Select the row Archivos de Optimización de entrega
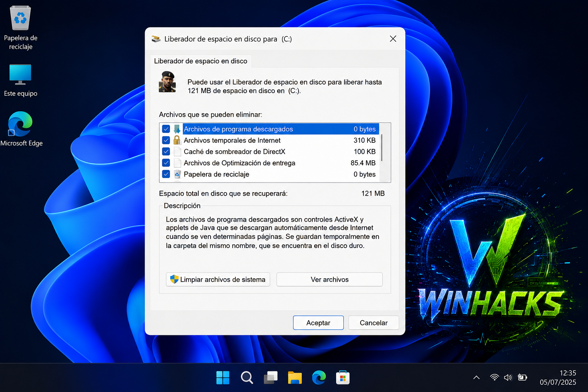The height and width of the screenshot is (392, 588). (270, 163)
